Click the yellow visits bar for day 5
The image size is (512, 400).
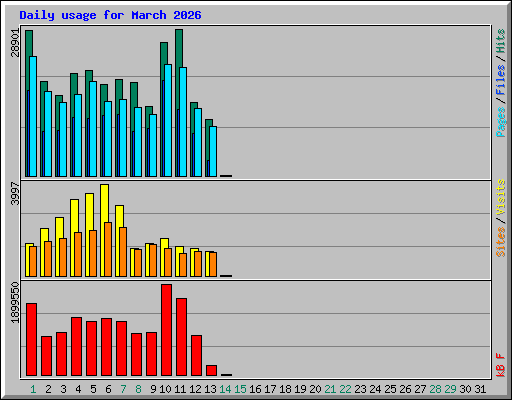point(89,212)
